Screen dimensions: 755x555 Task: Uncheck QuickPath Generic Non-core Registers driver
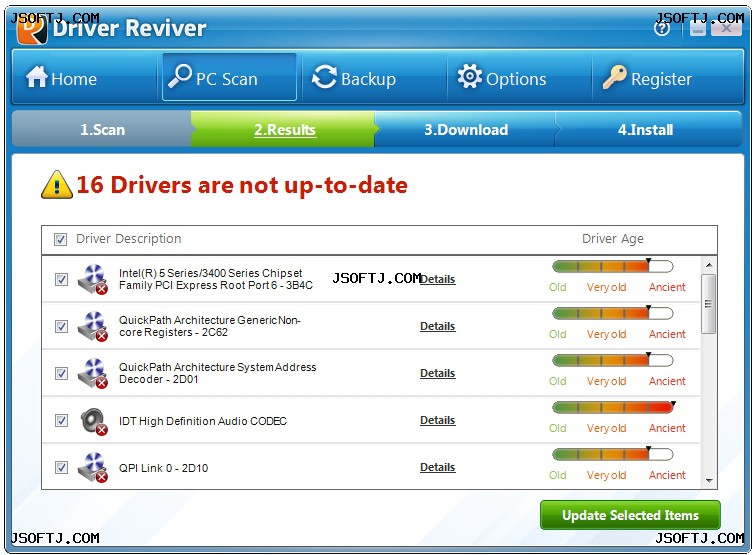click(x=61, y=326)
